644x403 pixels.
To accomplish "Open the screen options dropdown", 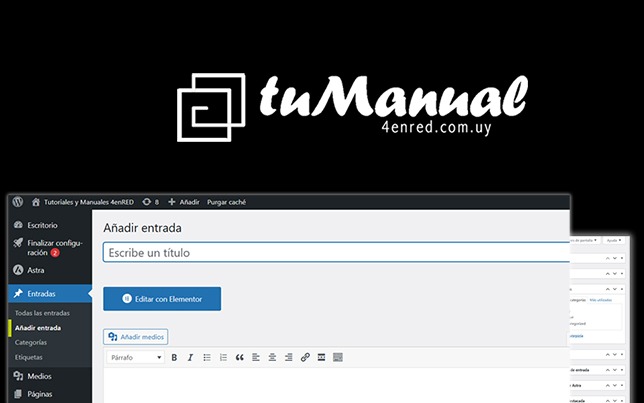I will coord(583,241).
